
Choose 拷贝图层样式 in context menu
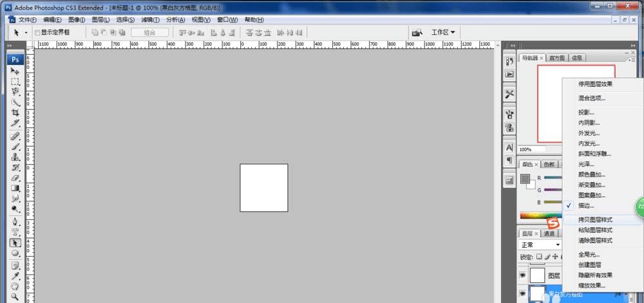click(602, 220)
